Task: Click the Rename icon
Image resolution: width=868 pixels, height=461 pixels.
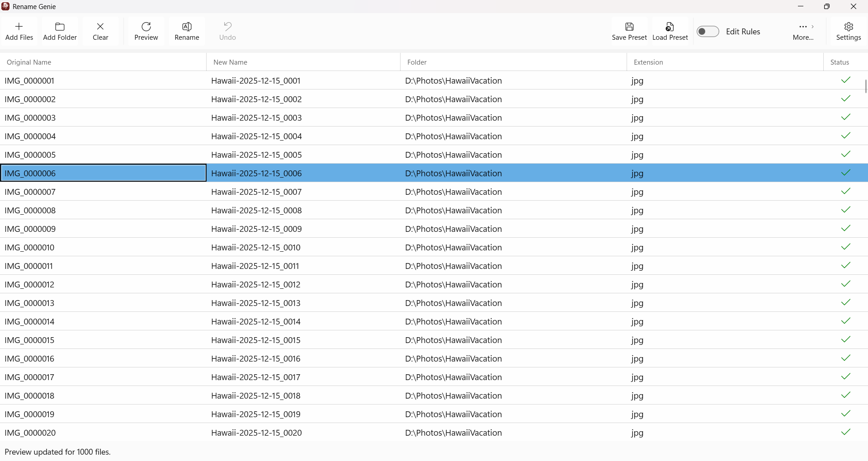Action: (186, 26)
